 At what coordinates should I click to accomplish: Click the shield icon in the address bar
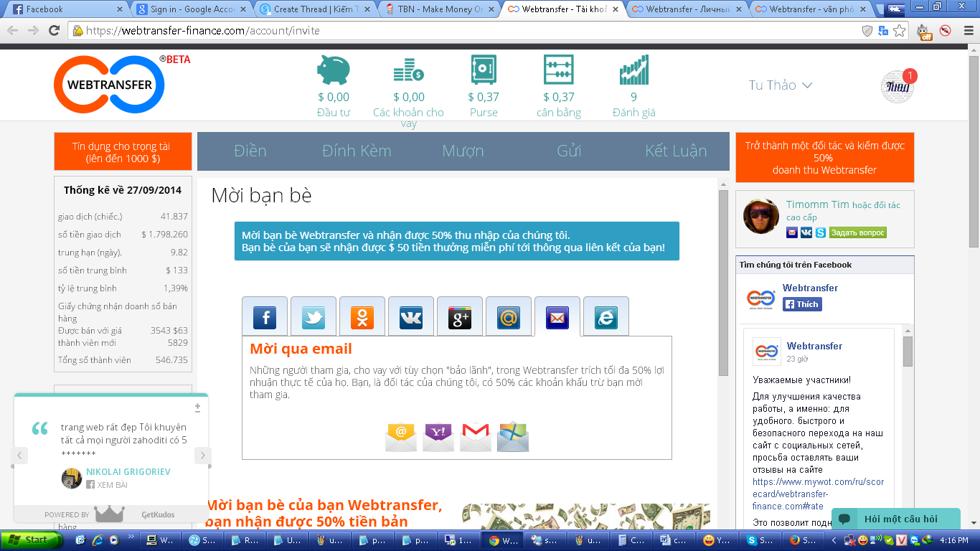[x=867, y=31]
